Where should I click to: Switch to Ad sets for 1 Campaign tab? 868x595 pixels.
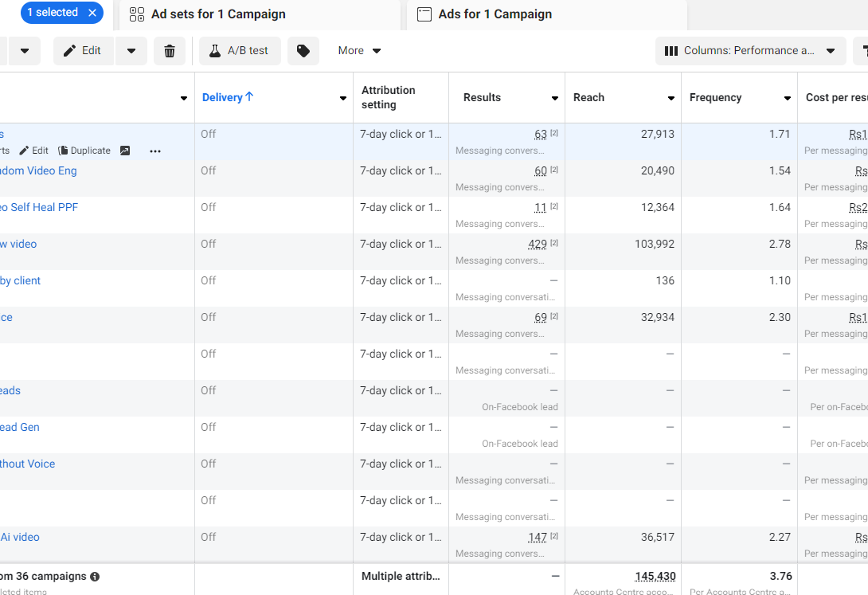(x=218, y=14)
